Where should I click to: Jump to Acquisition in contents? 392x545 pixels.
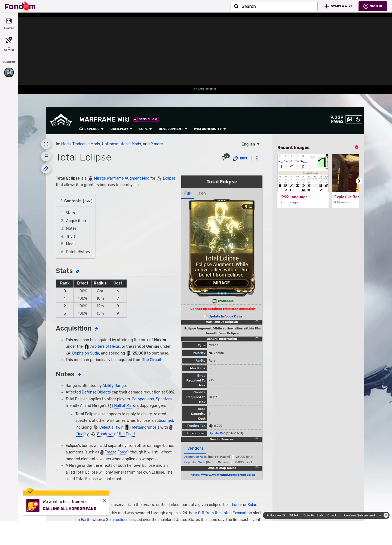click(76, 221)
